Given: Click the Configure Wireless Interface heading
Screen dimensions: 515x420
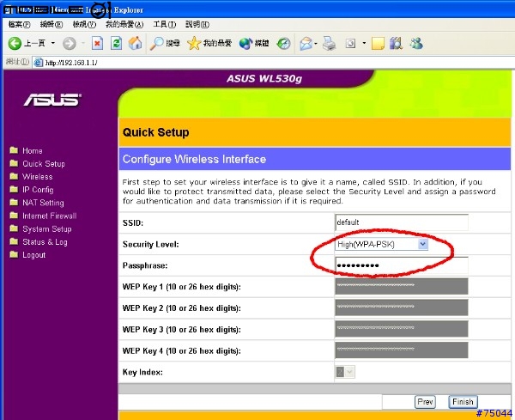Looking at the screenshot, I should pos(194,159).
